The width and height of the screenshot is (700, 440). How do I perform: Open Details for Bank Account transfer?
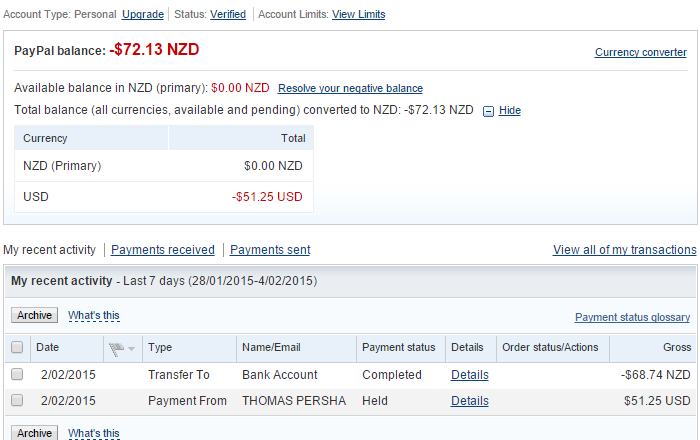tap(470, 375)
